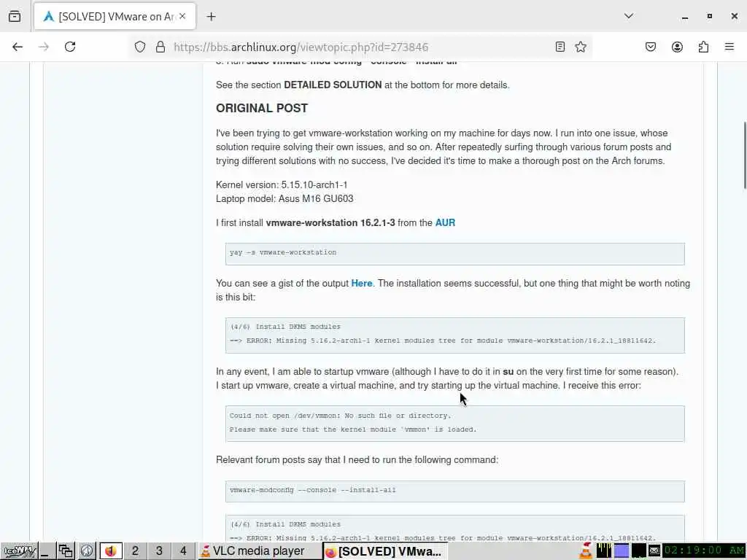The image size is (747, 560).
Task: Toggle reader view for this page
Action: tap(560, 47)
